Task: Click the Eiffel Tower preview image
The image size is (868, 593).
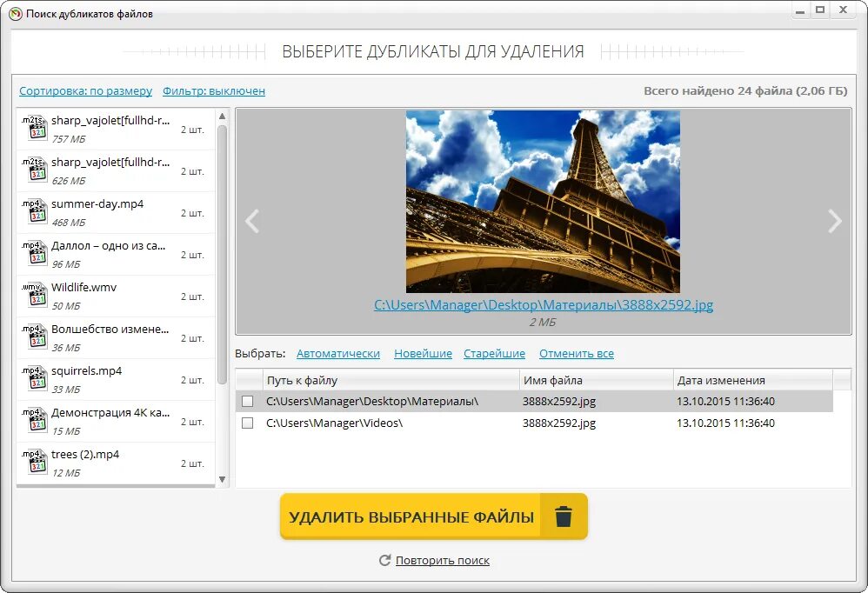Action: tap(543, 202)
